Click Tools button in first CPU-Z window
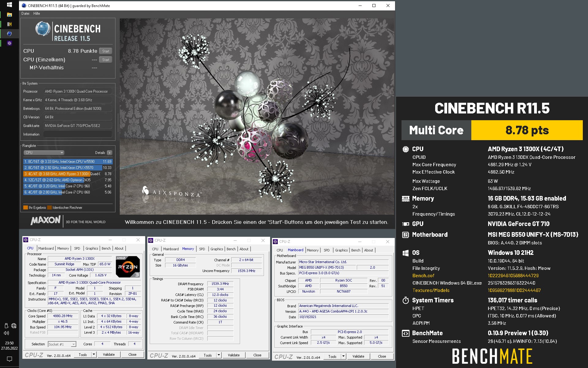This screenshot has width=588, height=368. pyautogui.click(x=83, y=355)
